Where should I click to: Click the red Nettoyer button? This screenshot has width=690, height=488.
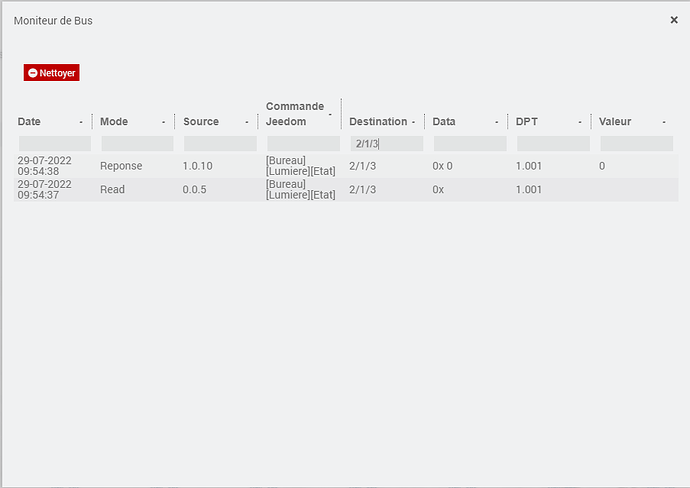tap(51, 73)
